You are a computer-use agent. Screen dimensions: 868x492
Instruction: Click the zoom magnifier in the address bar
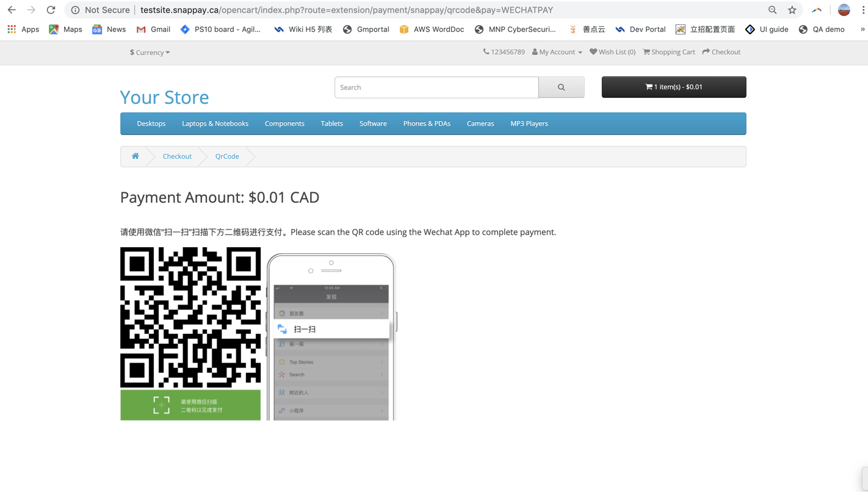pos(773,10)
